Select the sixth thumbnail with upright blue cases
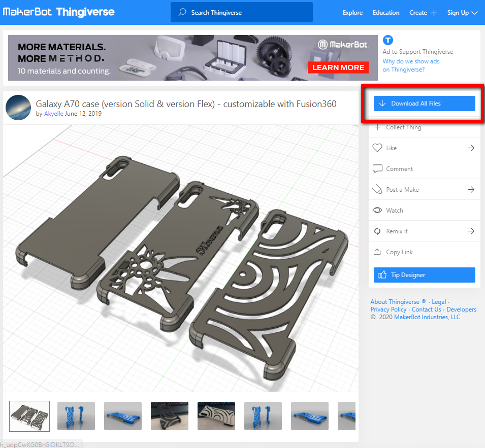The height and width of the screenshot is (448, 485). point(263,416)
